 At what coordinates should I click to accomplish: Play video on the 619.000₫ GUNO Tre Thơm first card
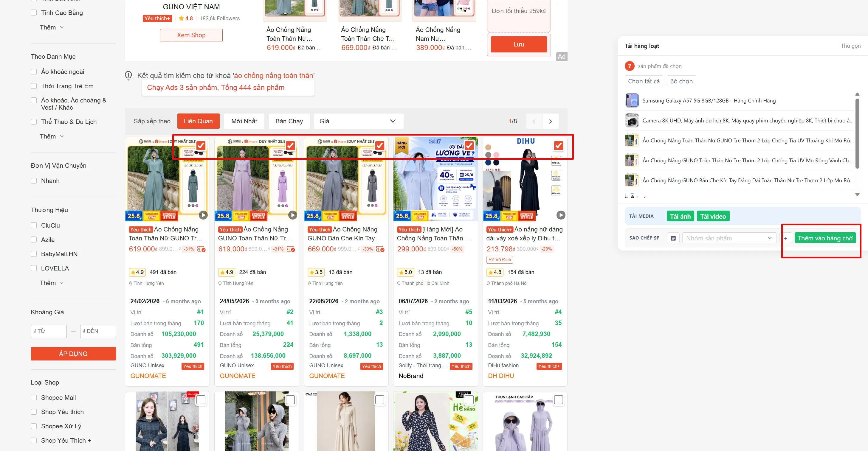point(203,215)
